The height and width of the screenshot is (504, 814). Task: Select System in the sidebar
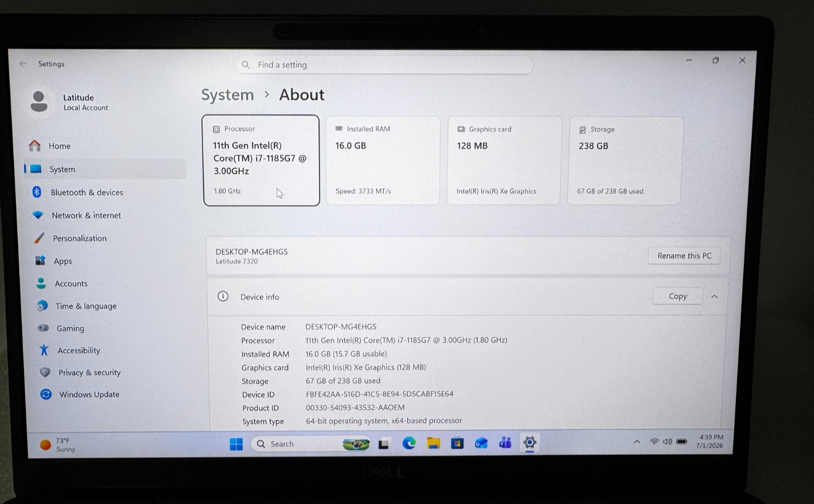click(x=105, y=169)
